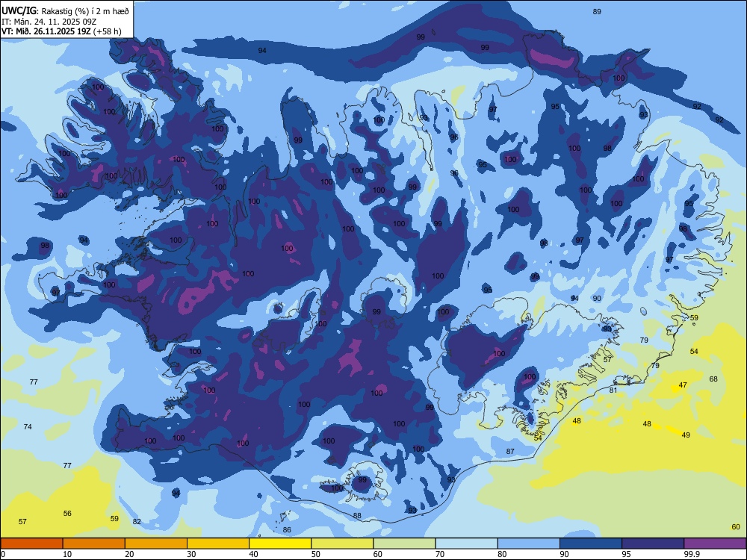Viewport: 747px width, 560px height.
Task: Select the 20–30 amber legend swatch
Action: (156, 544)
